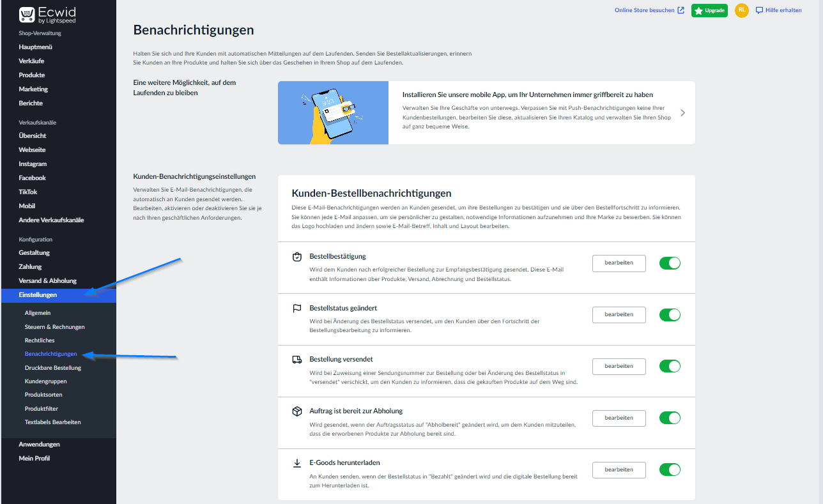Click bearbeiten for E-Goods herunterladen
The image size is (823, 504).
point(619,470)
